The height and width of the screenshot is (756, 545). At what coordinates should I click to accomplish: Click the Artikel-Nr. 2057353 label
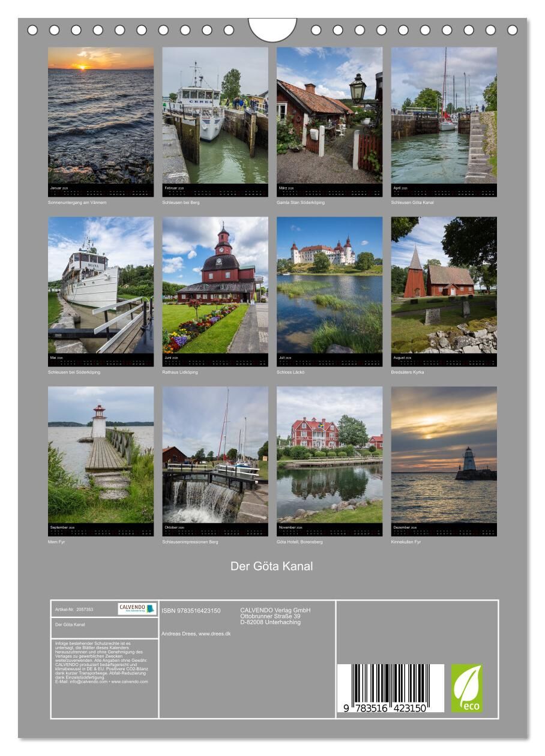pos(74,609)
